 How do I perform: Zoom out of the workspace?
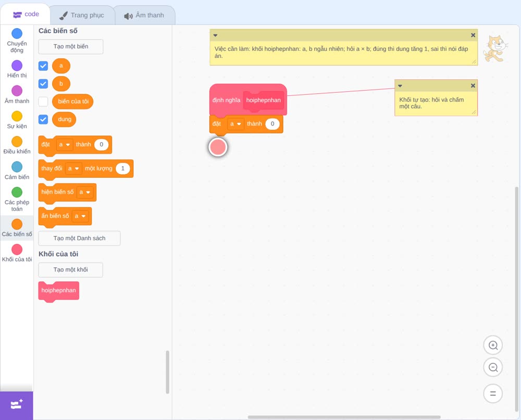tap(493, 367)
